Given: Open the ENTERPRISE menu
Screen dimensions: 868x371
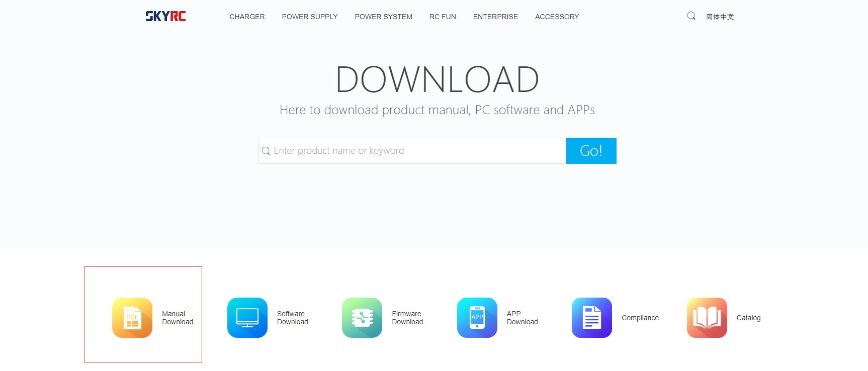Looking at the screenshot, I should (495, 17).
